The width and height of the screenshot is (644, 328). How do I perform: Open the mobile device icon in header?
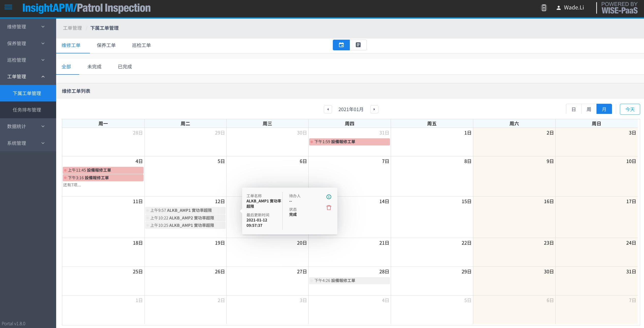click(x=544, y=8)
